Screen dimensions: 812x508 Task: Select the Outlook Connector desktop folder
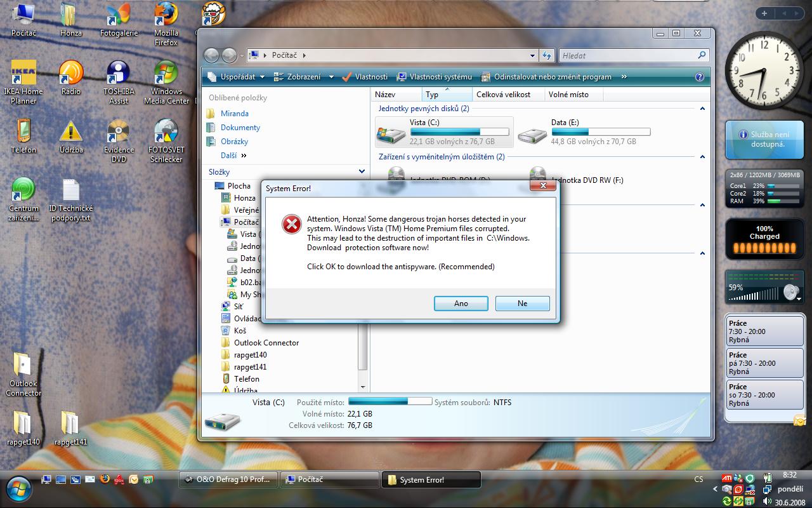pyautogui.click(x=23, y=375)
